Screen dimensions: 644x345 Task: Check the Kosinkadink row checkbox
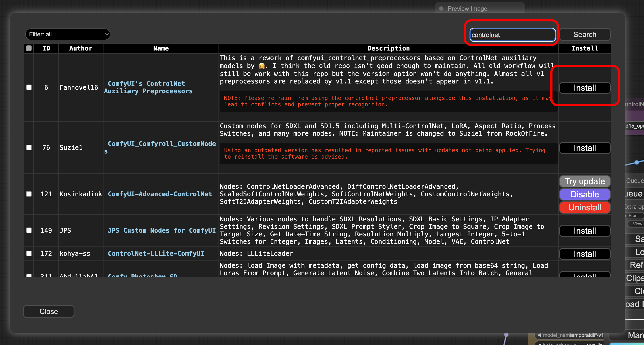tap(29, 194)
